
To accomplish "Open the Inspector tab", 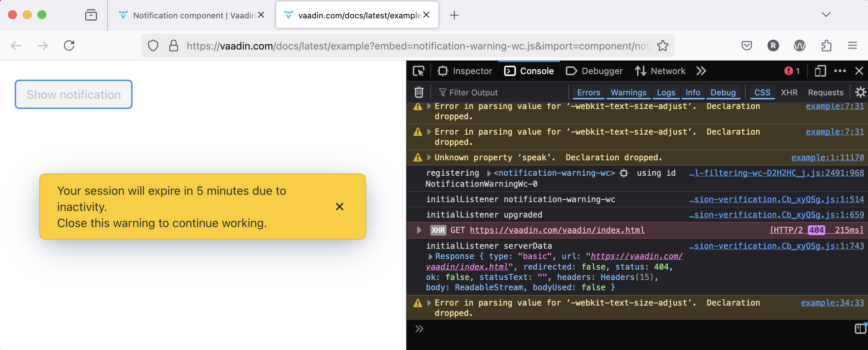I will tap(465, 71).
